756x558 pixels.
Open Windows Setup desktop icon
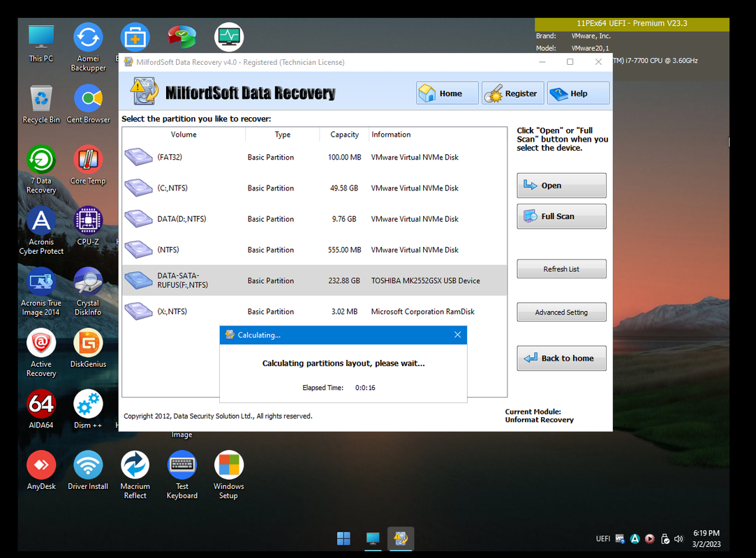coord(229,476)
